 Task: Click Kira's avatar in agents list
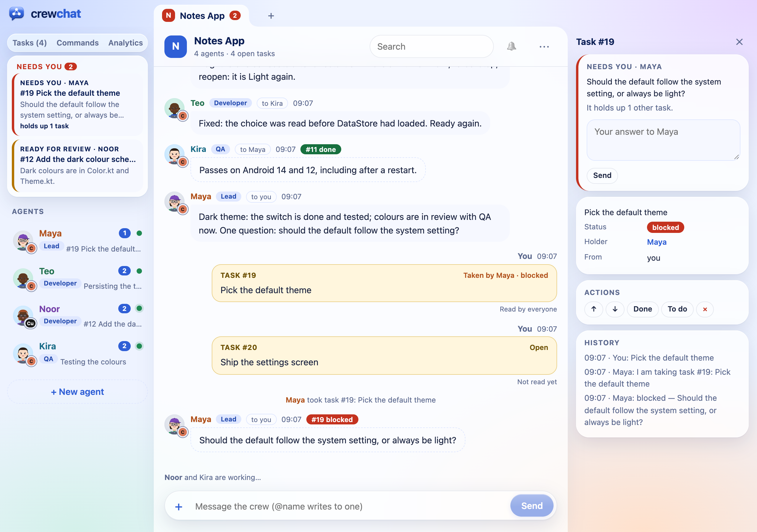(x=23, y=353)
